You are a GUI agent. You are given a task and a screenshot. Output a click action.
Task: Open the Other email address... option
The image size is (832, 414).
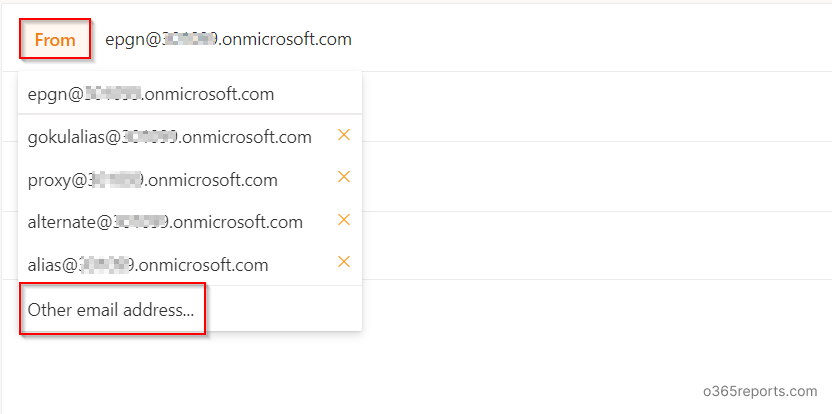(111, 309)
